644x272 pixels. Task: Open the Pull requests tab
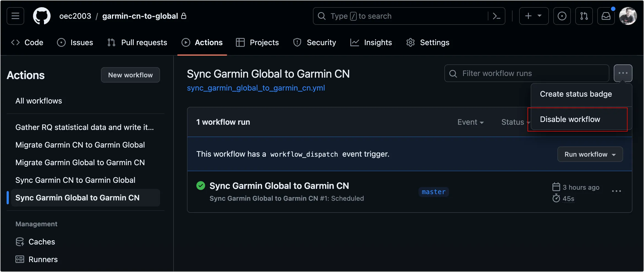[x=137, y=42]
